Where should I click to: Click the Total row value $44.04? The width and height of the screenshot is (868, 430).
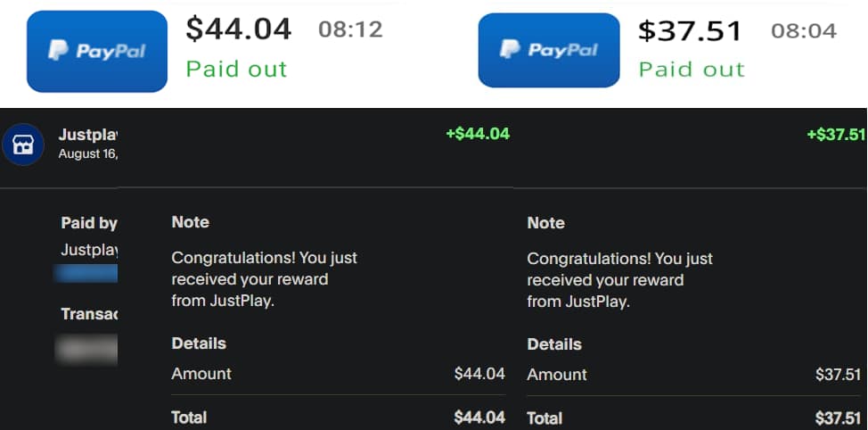pos(479,418)
